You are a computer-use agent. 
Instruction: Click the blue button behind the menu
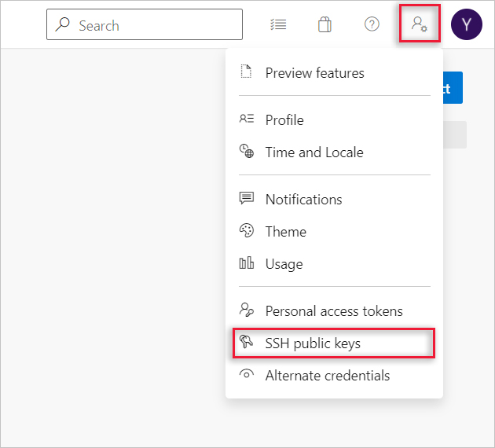point(453,88)
